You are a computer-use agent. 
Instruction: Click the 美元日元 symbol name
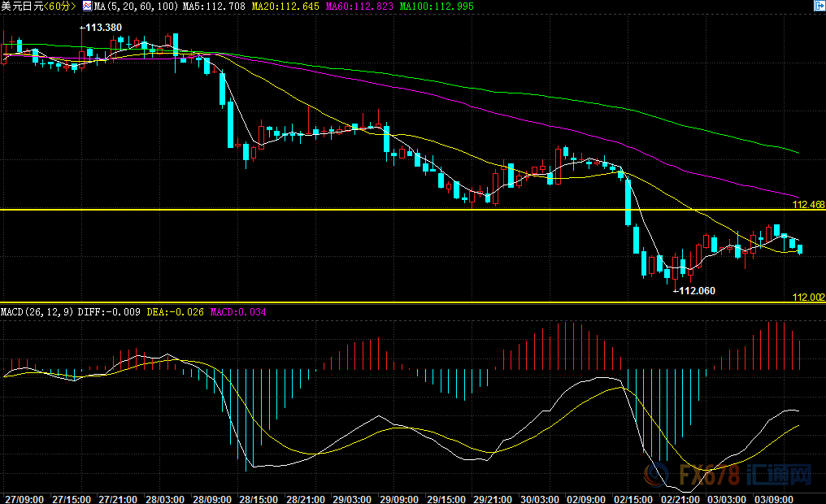coord(23,6)
